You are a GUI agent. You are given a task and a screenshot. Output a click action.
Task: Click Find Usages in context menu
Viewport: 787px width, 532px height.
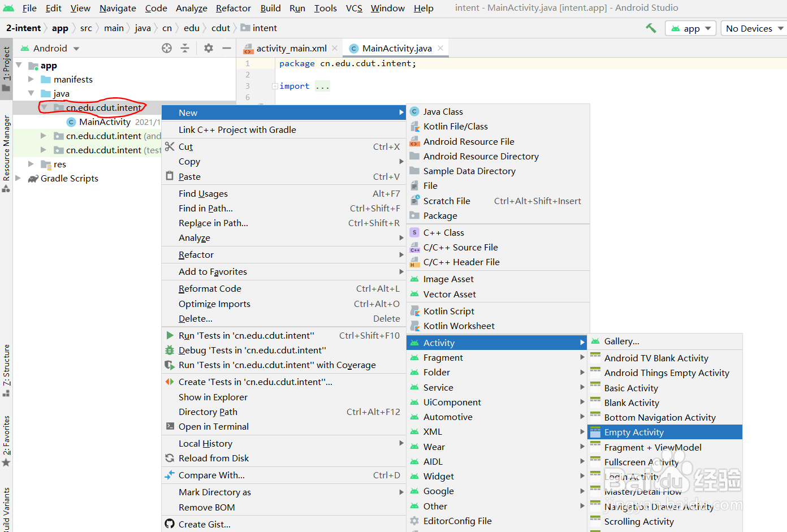click(x=284, y=193)
